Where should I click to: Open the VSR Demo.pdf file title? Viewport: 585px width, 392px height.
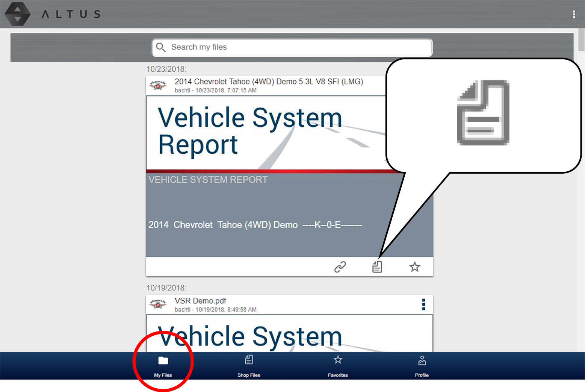200,301
